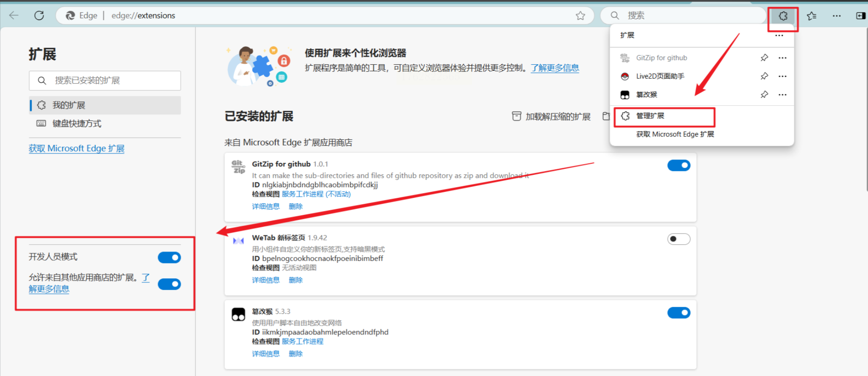Click the keyboard icon beside 键盘快捷方式
The image size is (868, 376).
coord(41,124)
